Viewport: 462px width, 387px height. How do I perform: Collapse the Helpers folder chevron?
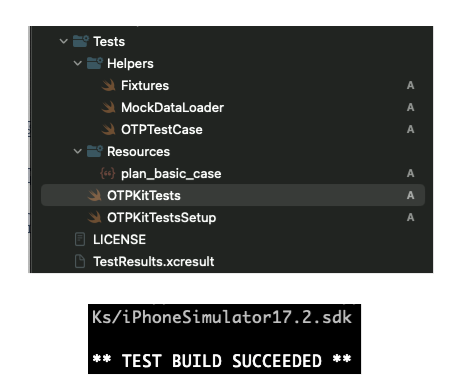click(x=78, y=63)
